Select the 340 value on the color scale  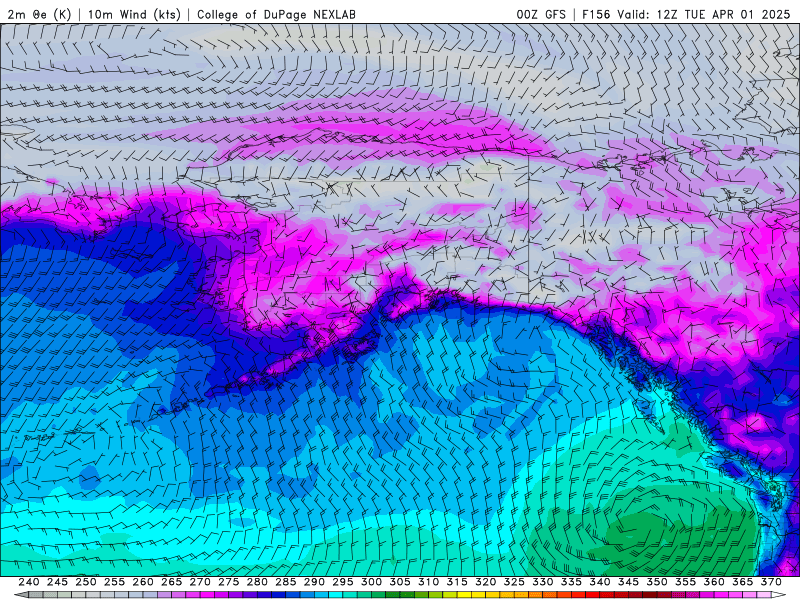[x=600, y=582]
